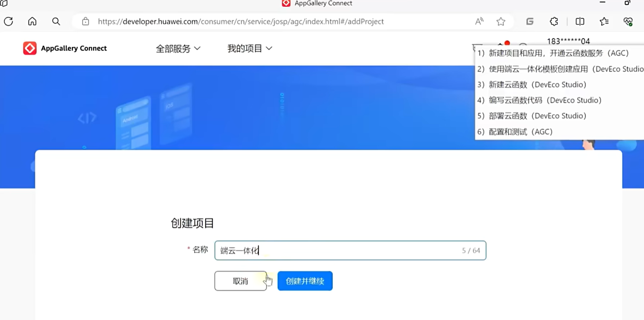Bookmark page with the star icon

pos(501,22)
